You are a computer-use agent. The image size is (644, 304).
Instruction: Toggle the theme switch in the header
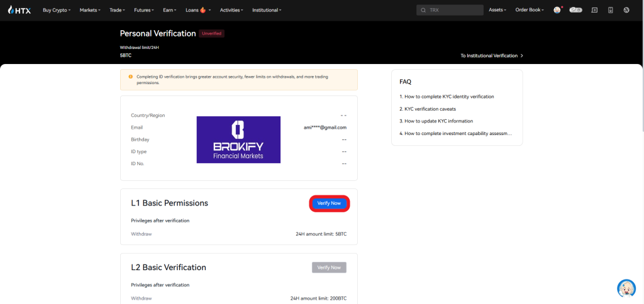click(x=575, y=10)
